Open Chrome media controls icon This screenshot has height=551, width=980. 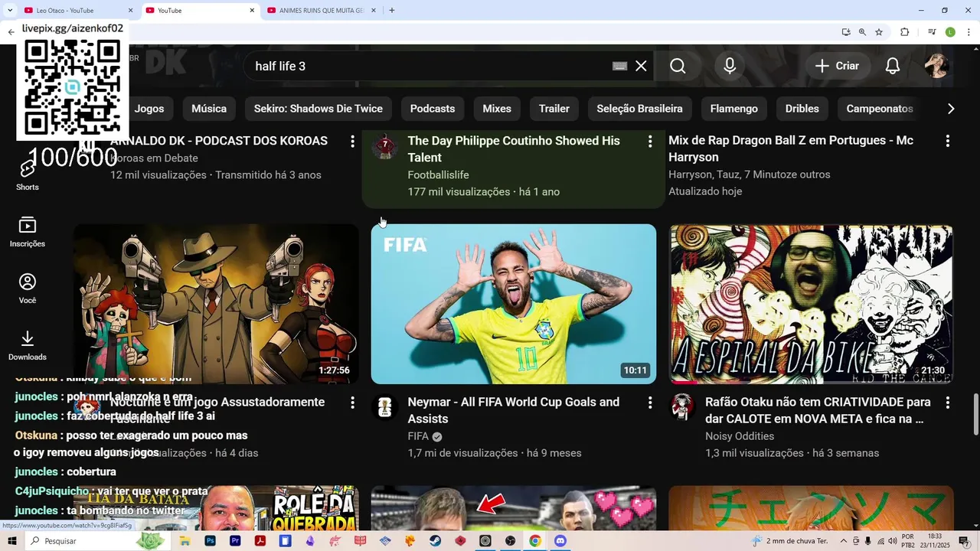coord(932,32)
